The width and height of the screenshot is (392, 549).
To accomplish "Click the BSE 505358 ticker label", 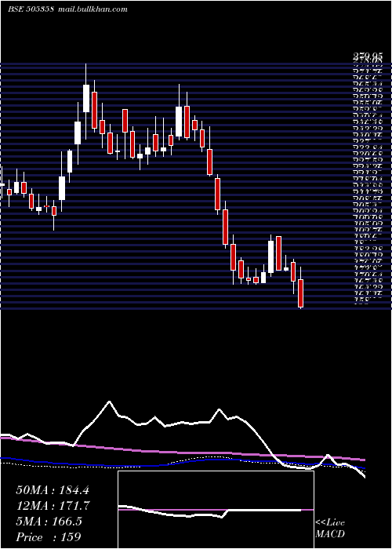I will coord(31,9).
